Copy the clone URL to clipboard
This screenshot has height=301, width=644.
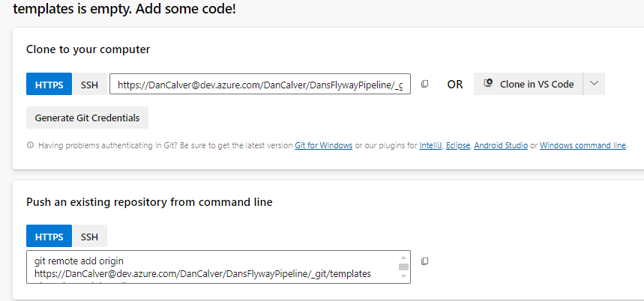point(424,84)
